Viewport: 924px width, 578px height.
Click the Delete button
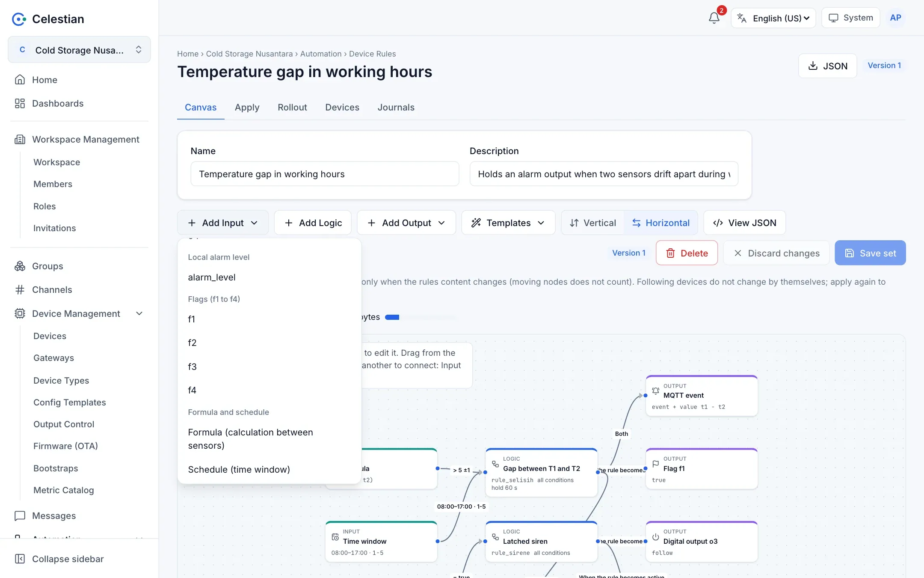687,253
